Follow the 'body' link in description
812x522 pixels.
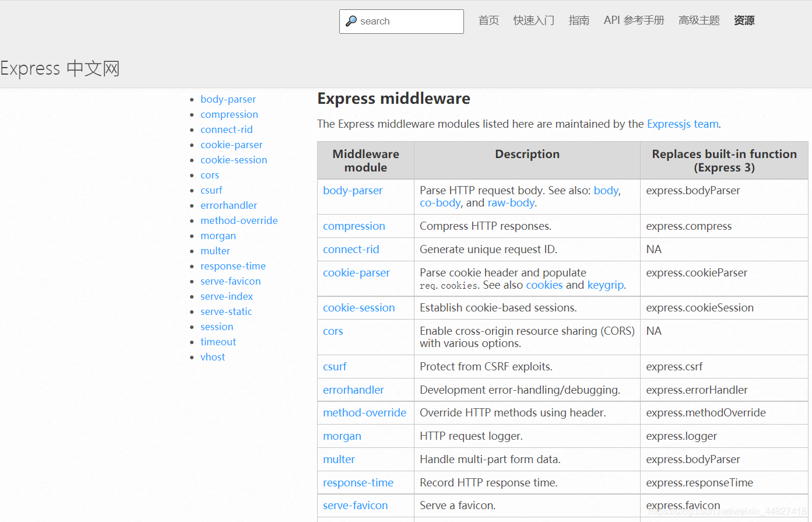coord(606,190)
